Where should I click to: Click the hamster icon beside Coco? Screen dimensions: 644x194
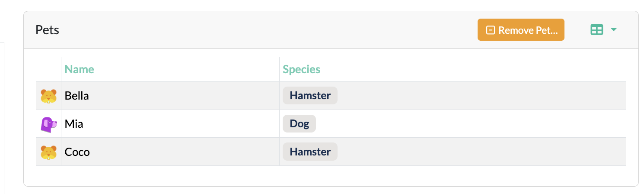click(x=48, y=152)
